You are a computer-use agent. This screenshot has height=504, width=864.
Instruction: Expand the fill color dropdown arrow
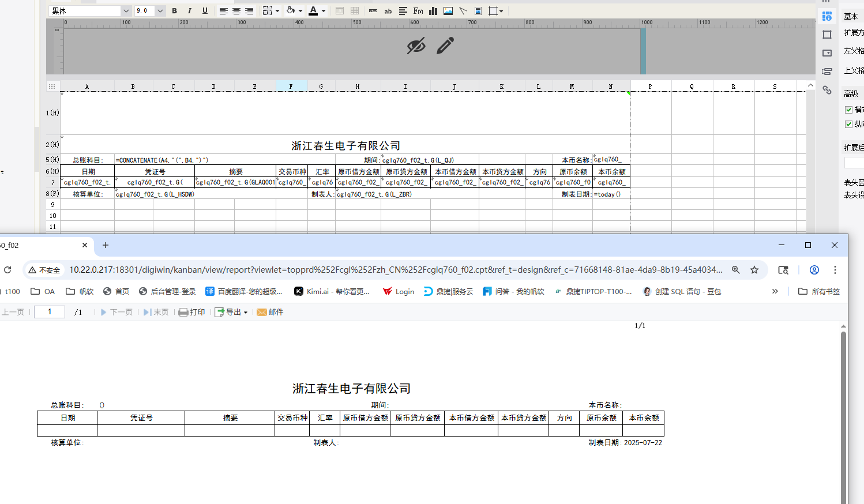[300, 11]
